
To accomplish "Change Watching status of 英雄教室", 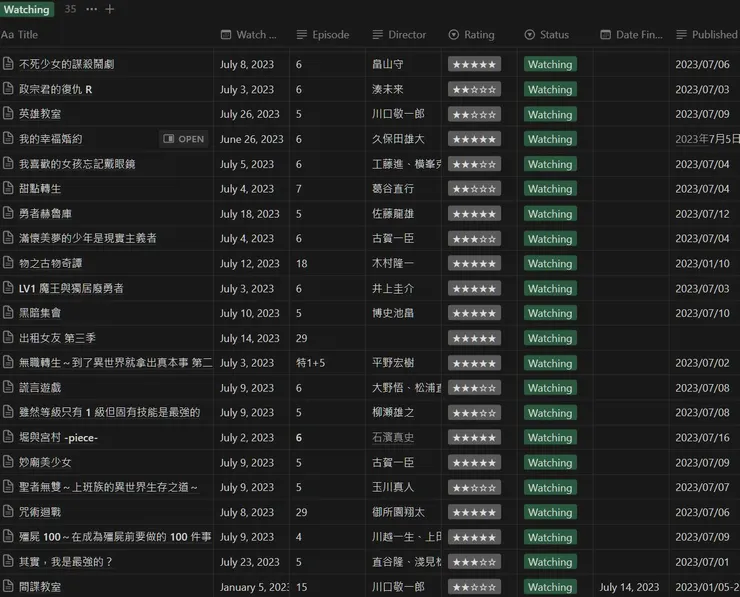I will 550,114.
